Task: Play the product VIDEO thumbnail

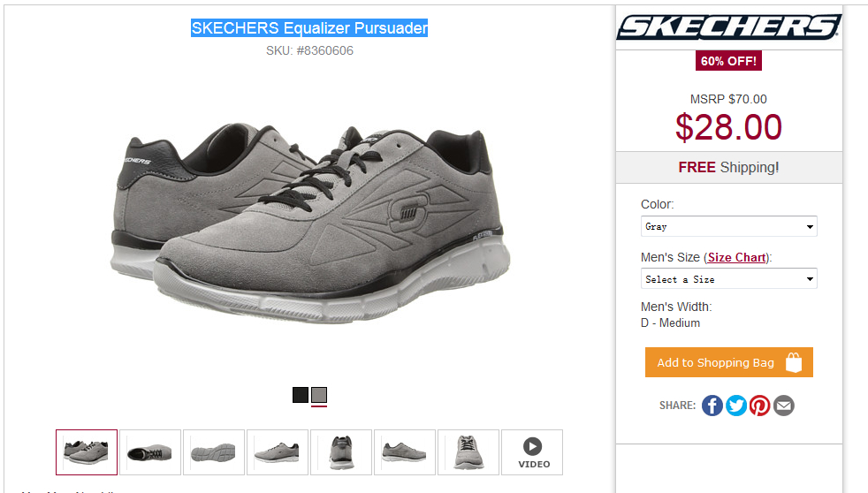Action: tap(532, 452)
